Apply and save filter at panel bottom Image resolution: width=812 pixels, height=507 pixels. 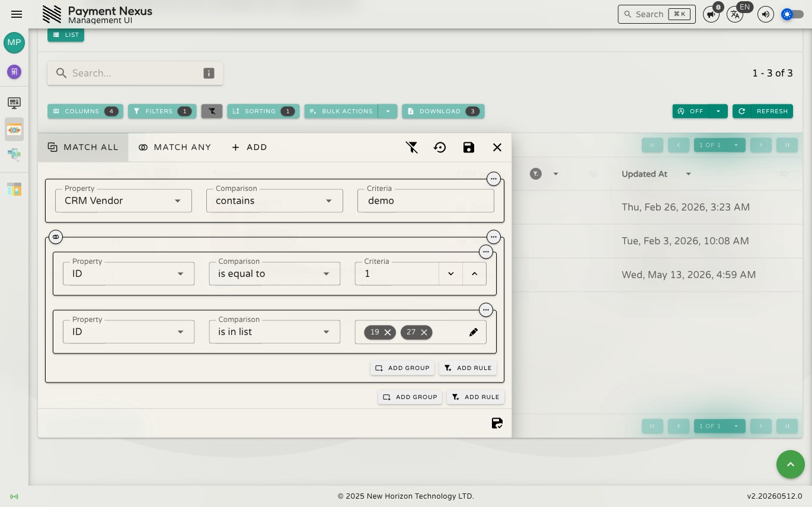pos(497,423)
